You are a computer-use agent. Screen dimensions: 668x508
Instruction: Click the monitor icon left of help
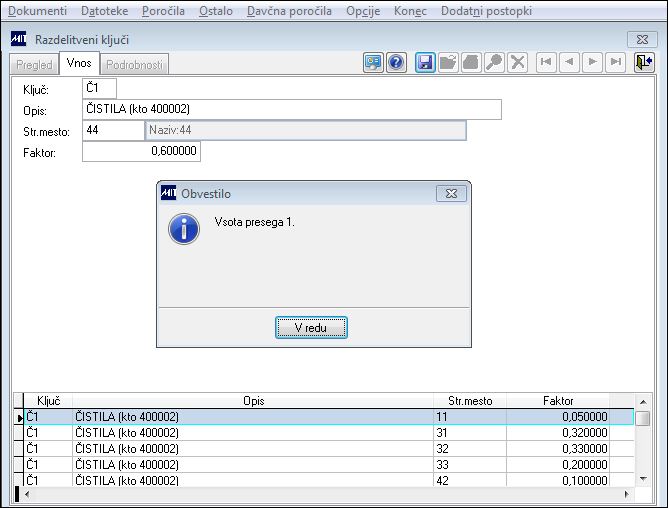(x=373, y=63)
